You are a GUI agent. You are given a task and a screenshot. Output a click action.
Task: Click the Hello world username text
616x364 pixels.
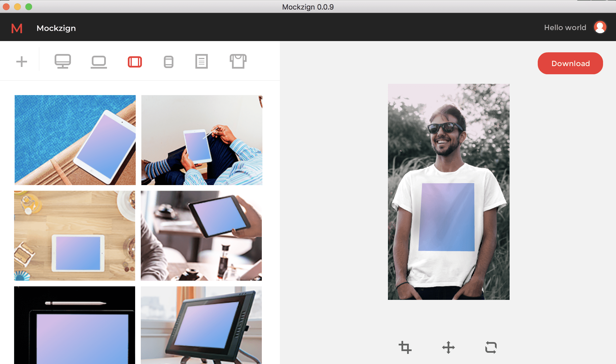click(x=565, y=28)
